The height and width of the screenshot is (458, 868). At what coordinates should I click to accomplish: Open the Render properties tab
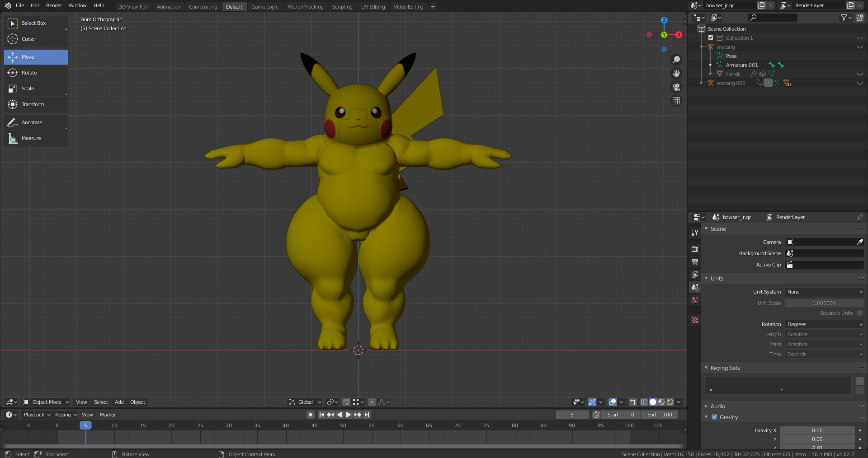pos(695,249)
